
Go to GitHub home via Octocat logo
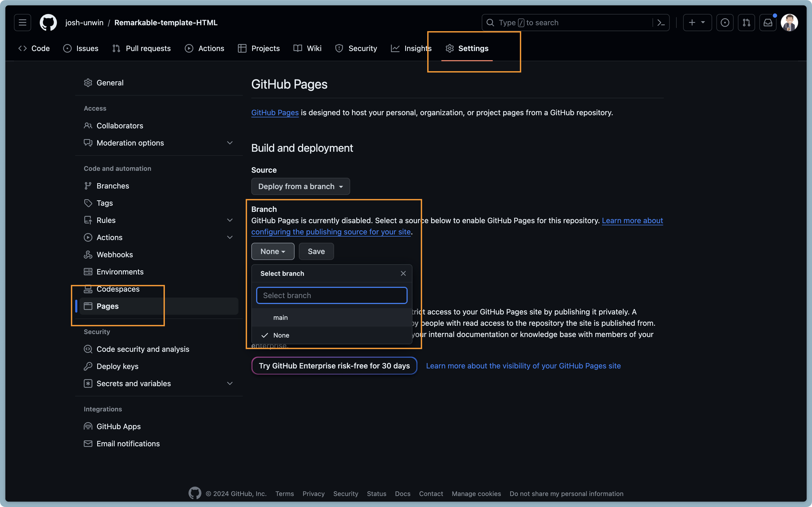[x=48, y=23]
